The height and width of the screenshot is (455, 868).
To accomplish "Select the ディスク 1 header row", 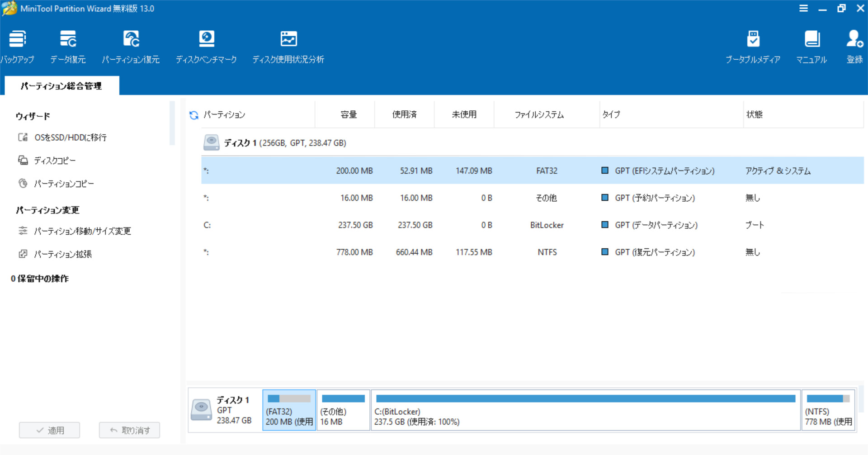I will click(285, 143).
